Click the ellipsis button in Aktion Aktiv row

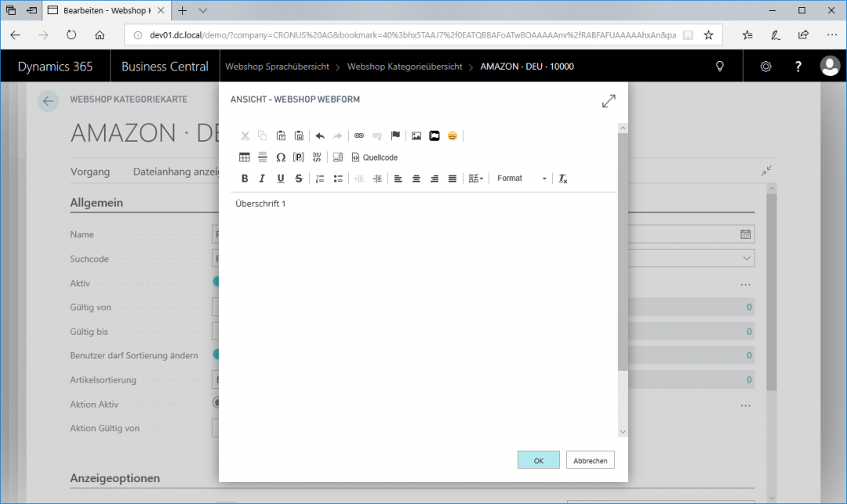tap(746, 405)
